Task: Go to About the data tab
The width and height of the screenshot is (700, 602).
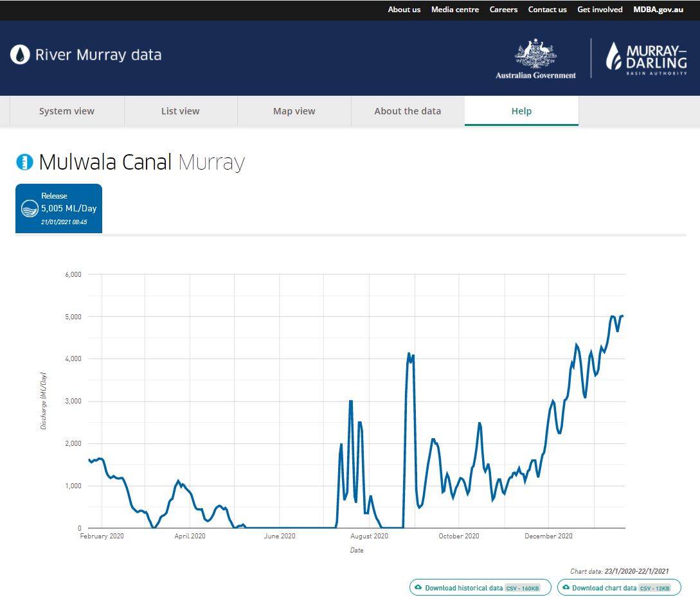Action: [x=408, y=111]
